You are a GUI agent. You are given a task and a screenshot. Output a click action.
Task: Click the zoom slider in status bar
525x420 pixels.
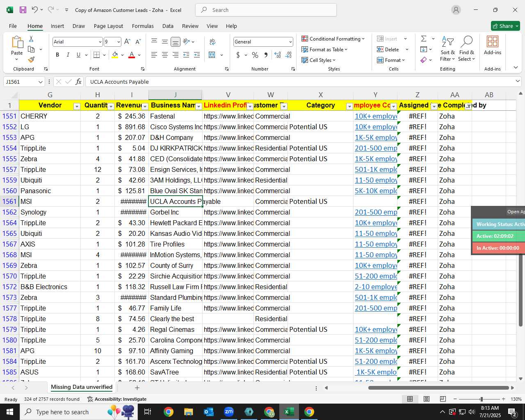pyautogui.click(x=481, y=399)
